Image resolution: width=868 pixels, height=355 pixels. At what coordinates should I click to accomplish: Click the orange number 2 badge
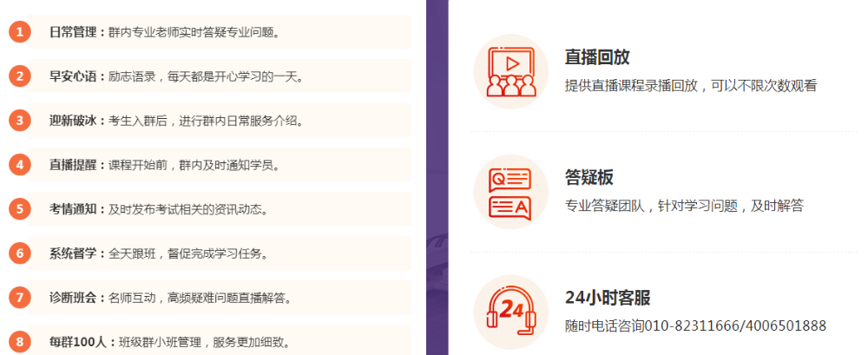click(19, 76)
